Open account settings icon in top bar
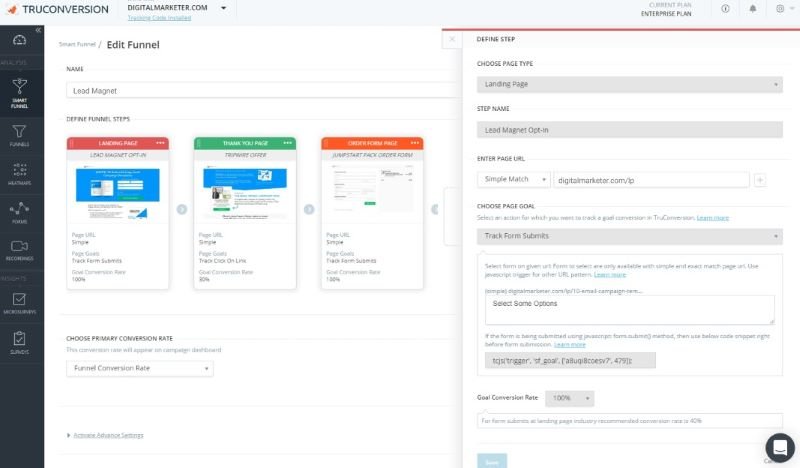The width and height of the screenshot is (800, 468). pyautogui.click(x=780, y=9)
